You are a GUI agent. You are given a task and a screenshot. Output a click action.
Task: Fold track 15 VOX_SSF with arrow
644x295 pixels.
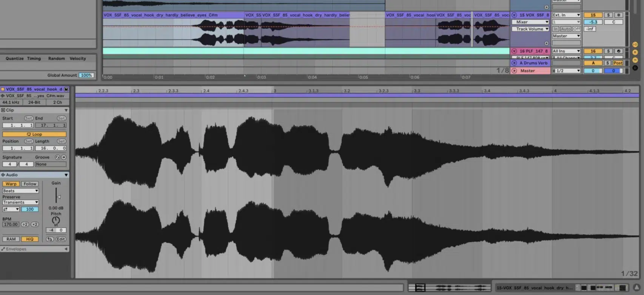coord(514,15)
